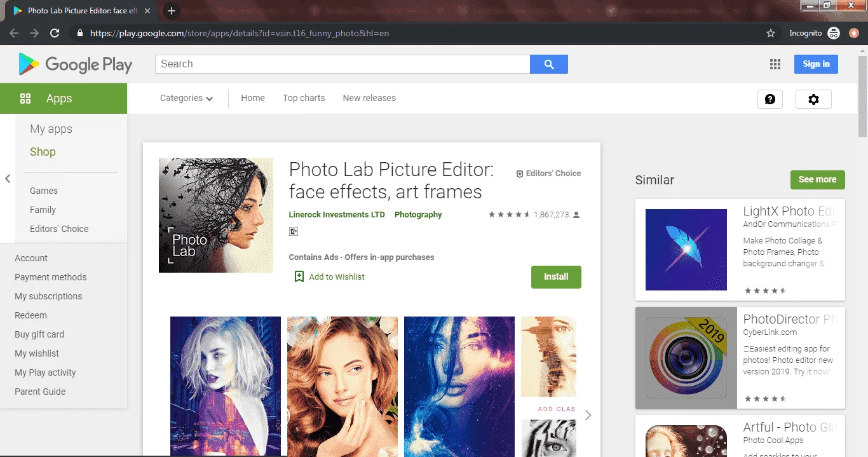Open the help question mark button
Image resolution: width=868 pixels, height=457 pixels.
[770, 99]
